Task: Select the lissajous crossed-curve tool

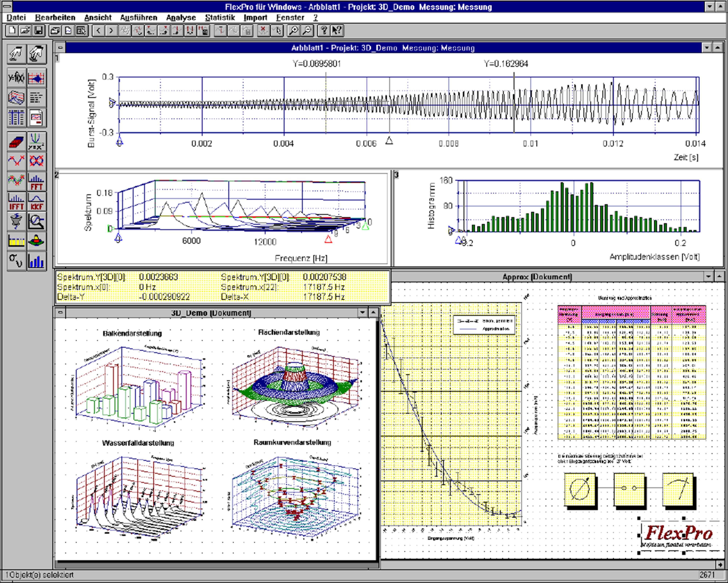Action: tap(36, 161)
